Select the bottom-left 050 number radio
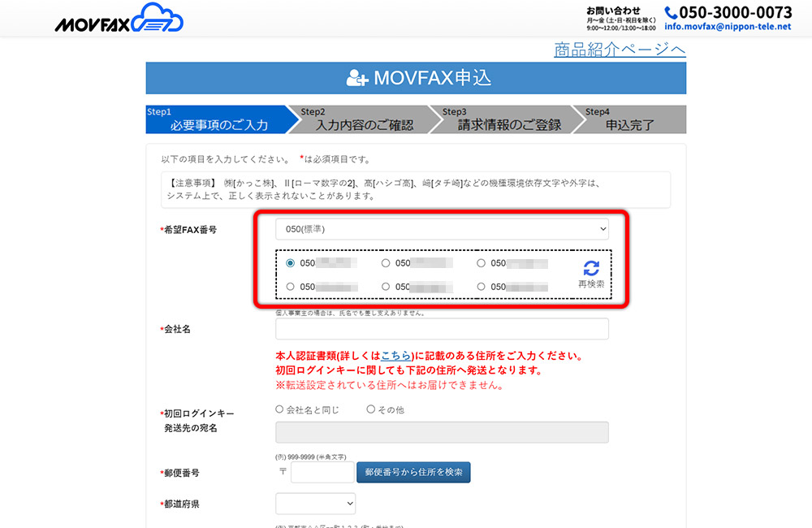Screen dimensions: 812x528 pyautogui.click(x=290, y=287)
